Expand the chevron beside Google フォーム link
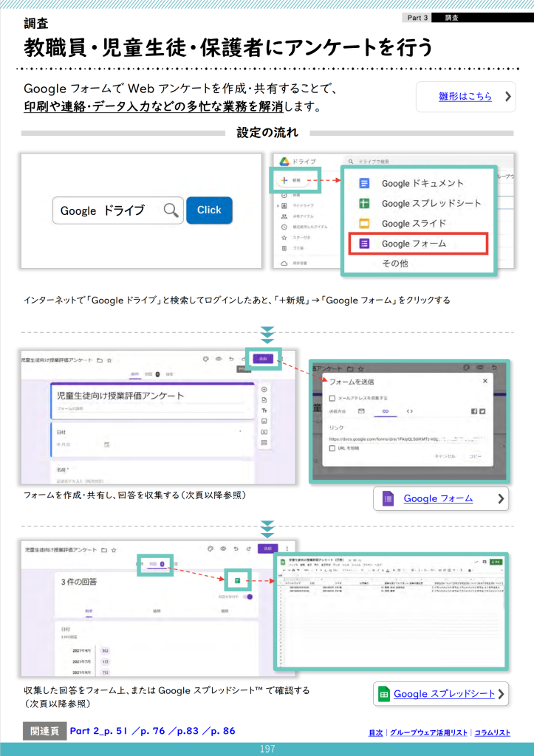 point(502,499)
